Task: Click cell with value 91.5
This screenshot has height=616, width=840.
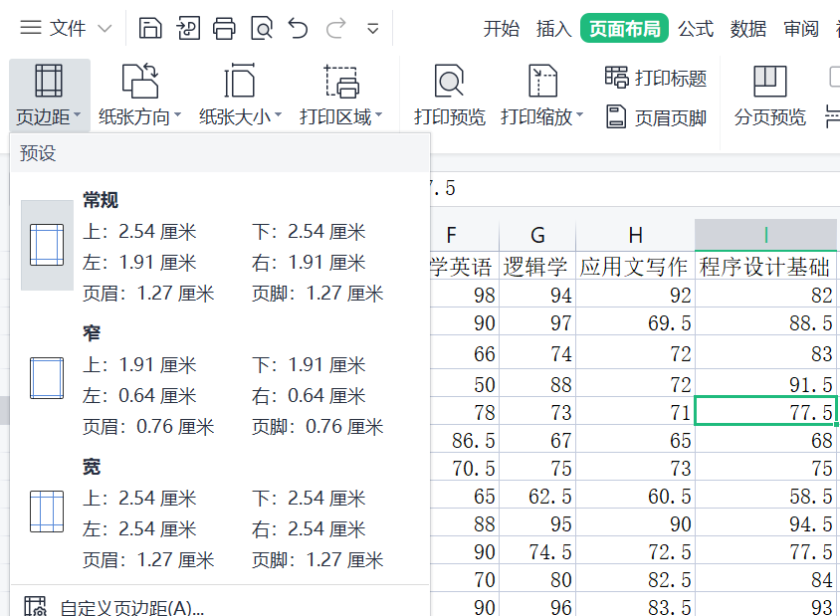Action: [x=766, y=383]
